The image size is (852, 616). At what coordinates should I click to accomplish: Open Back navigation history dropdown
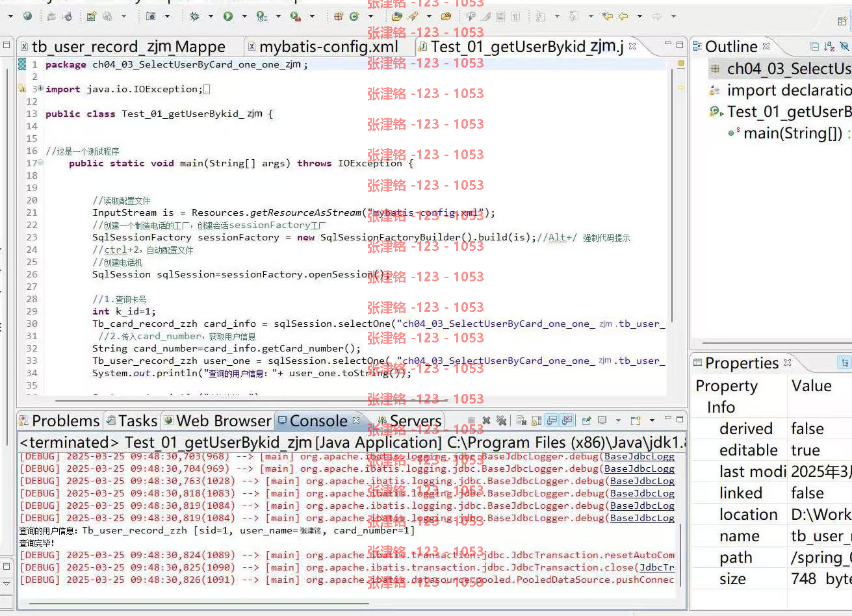click(639, 16)
